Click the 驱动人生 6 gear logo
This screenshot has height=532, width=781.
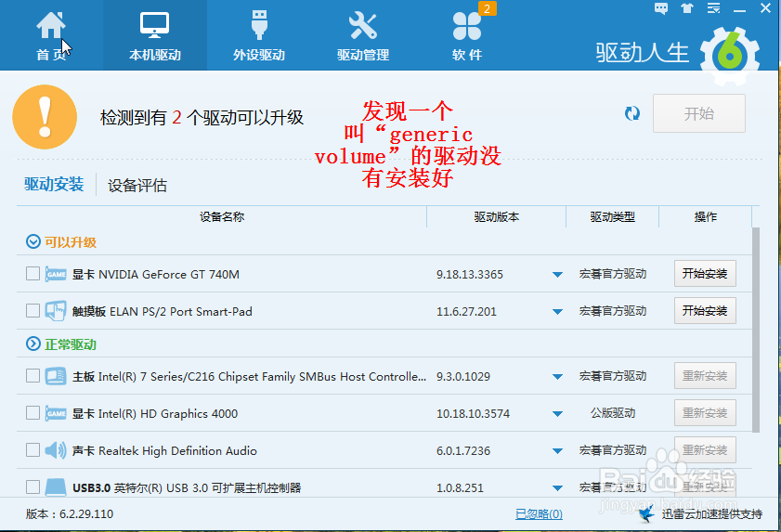click(x=730, y=55)
